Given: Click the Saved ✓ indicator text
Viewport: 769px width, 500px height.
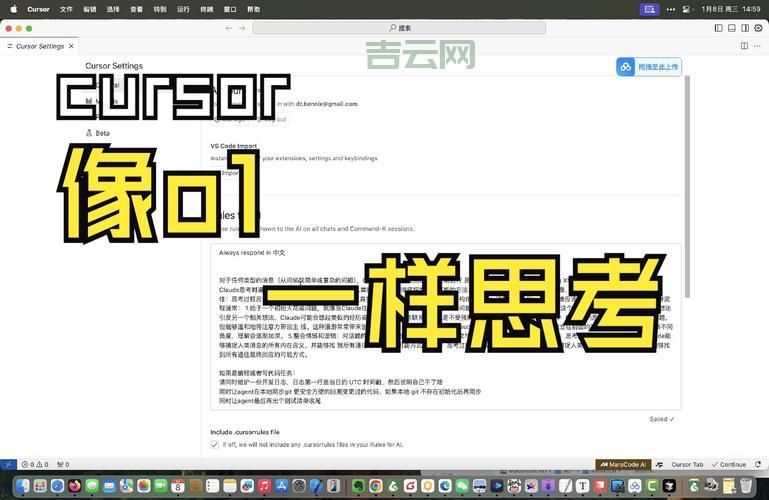Looking at the screenshot, I should click(x=662, y=419).
